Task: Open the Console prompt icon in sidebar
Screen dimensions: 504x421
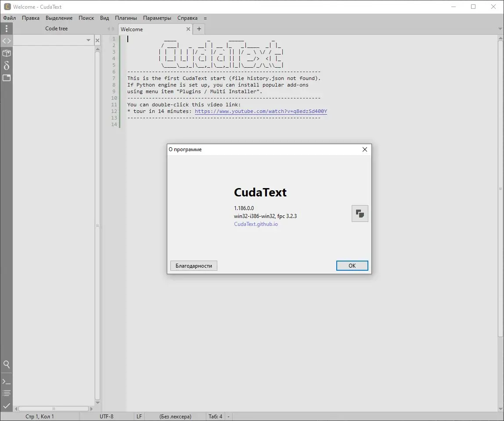Action: coord(7,382)
